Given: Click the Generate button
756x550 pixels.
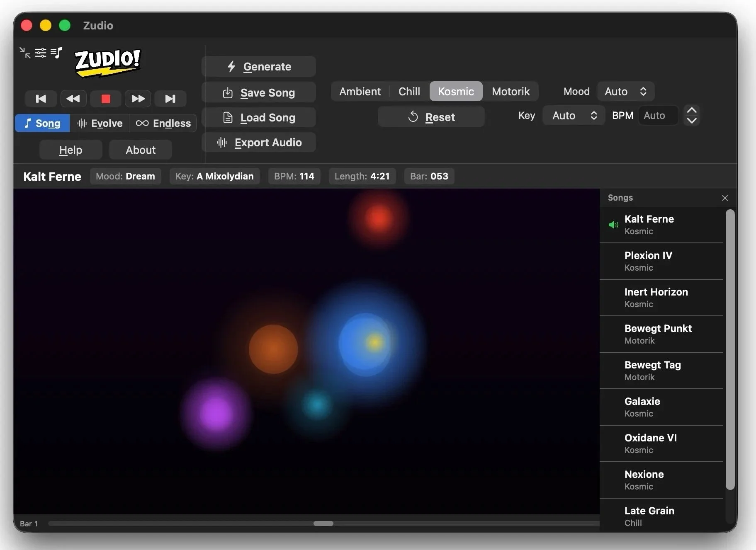Looking at the screenshot, I should point(258,66).
